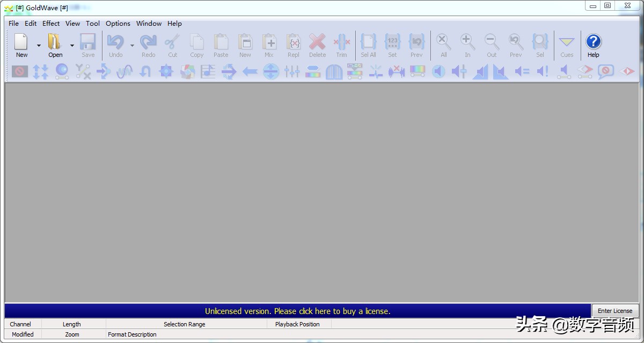The height and width of the screenshot is (343, 644).
Task: Click the Prev selection icon next to Set
Action: (x=416, y=45)
